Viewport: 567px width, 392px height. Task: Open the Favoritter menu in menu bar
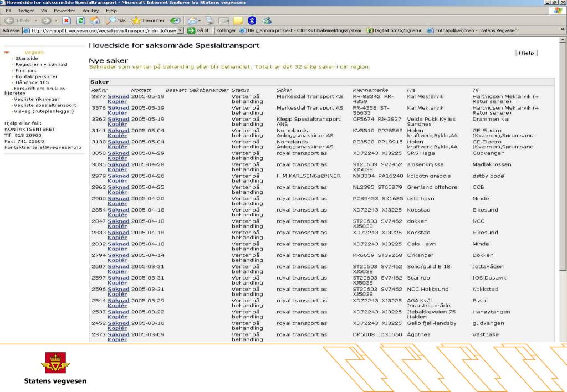pyautogui.click(x=64, y=11)
